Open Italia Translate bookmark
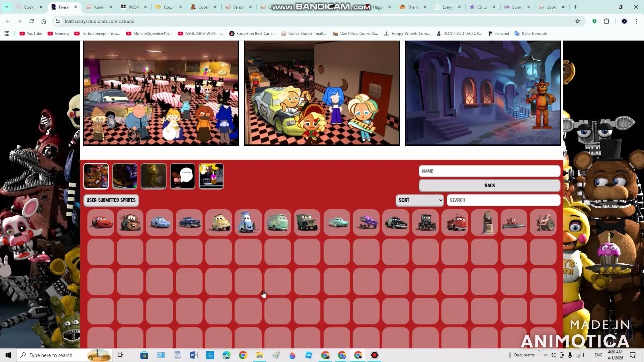 pyautogui.click(x=530, y=33)
